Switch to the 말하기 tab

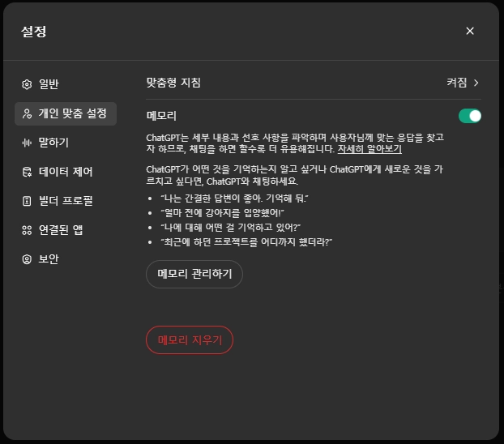[x=66, y=143]
